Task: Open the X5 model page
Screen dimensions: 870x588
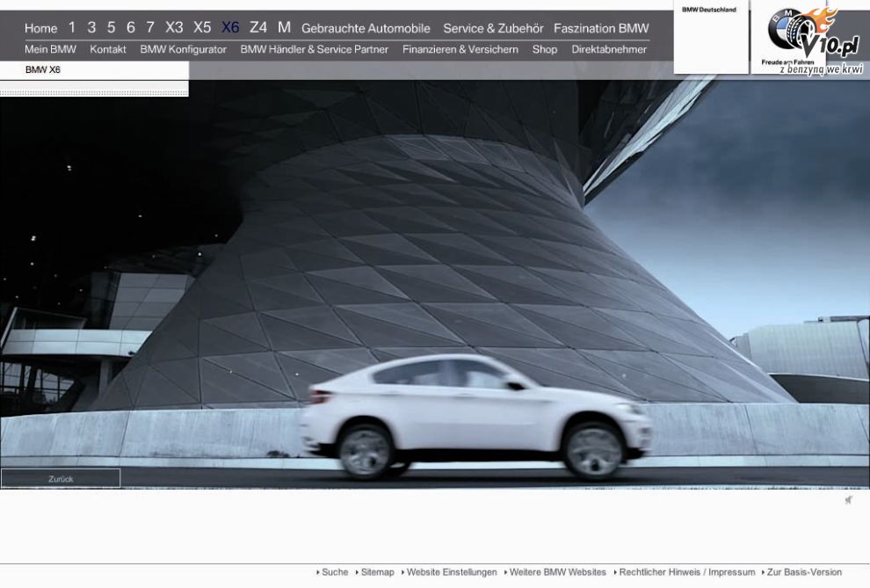Action: point(202,27)
